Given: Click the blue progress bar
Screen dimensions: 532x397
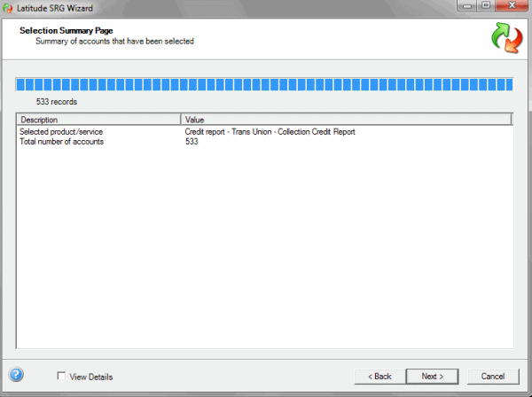Looking at the screenshot, I should pos(264,84).
